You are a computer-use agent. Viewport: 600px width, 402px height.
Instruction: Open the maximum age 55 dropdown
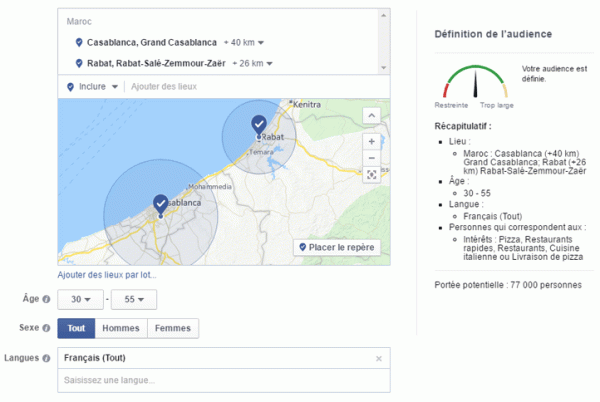[134, 299]
